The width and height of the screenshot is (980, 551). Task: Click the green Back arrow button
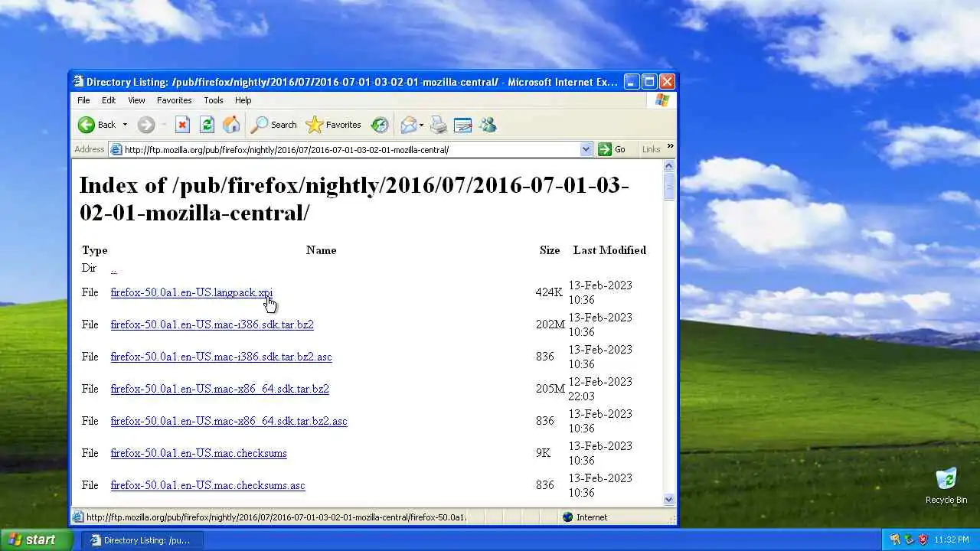click(x=96, y=125)
